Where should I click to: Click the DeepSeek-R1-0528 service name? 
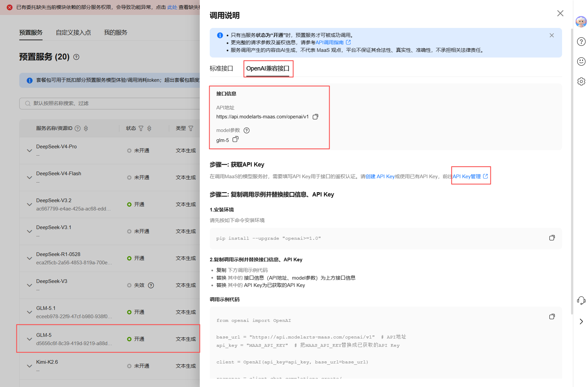point(58,254)
